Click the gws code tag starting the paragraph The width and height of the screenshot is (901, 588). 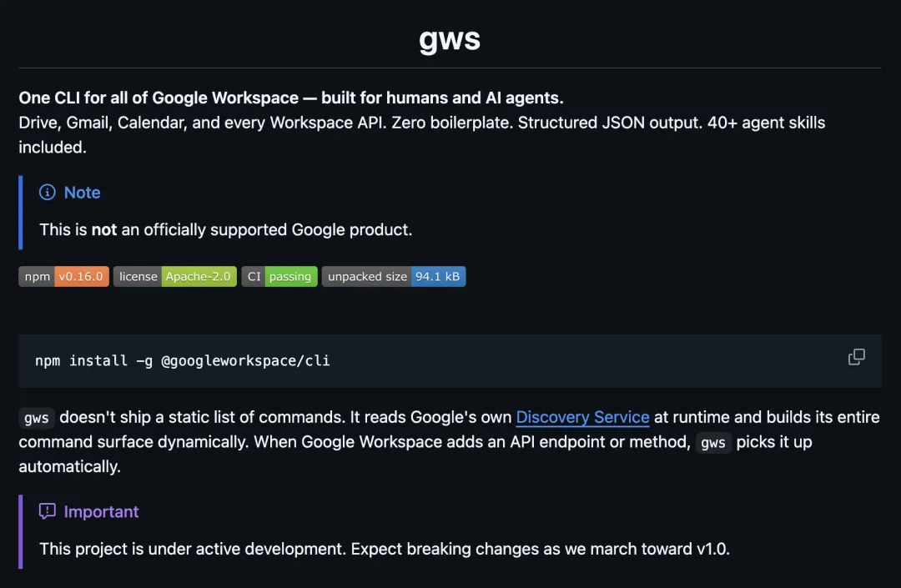pos(36,418)
